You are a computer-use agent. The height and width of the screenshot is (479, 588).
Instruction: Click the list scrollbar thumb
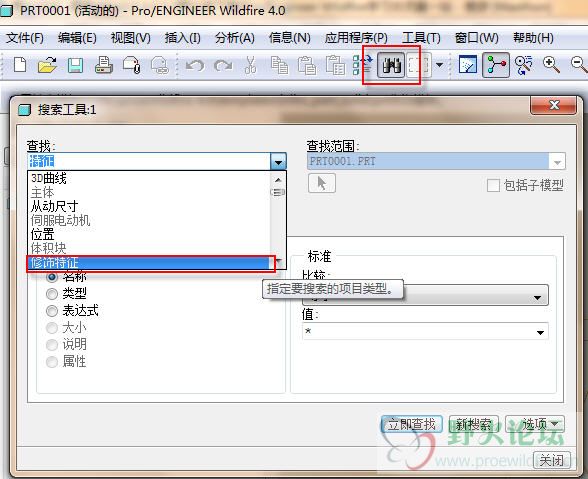click(278, 192)
